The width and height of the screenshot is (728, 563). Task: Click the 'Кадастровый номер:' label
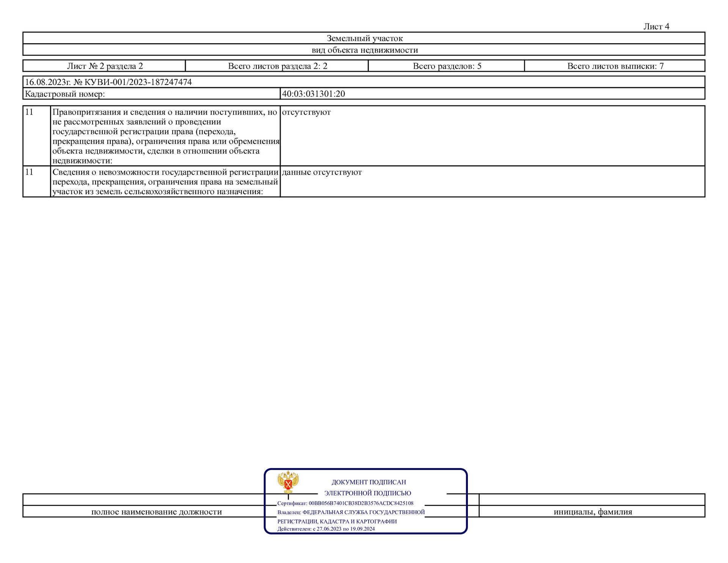click(65, 94)
